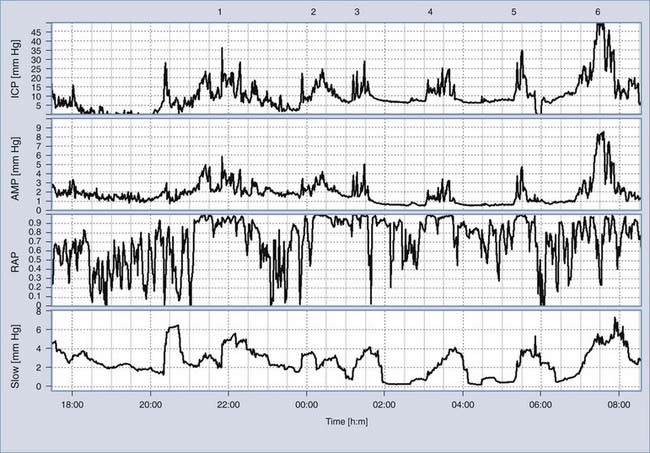The height and width of the screenshot is (453, 650).
Task: Click event marker 3 above the chart
Action: click(x=357, y=11)
